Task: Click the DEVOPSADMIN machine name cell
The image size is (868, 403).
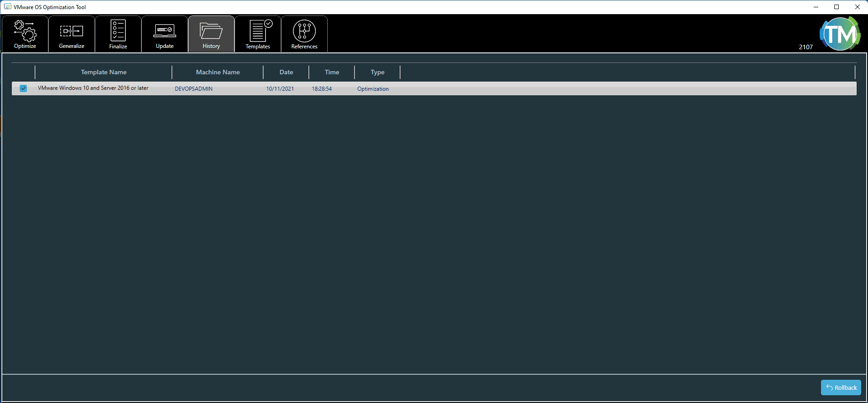Action: [193, 89]
